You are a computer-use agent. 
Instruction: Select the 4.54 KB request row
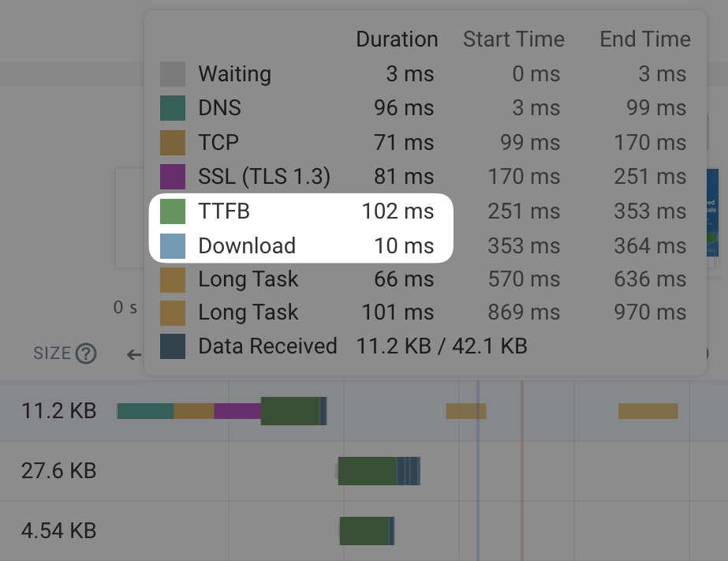point(58,530)
